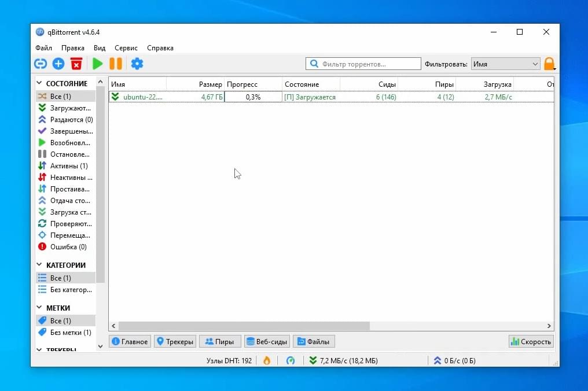Screen dimensions: 588x391
Task: Click the red delete torrent icon
Action: [x=76, y=64]
